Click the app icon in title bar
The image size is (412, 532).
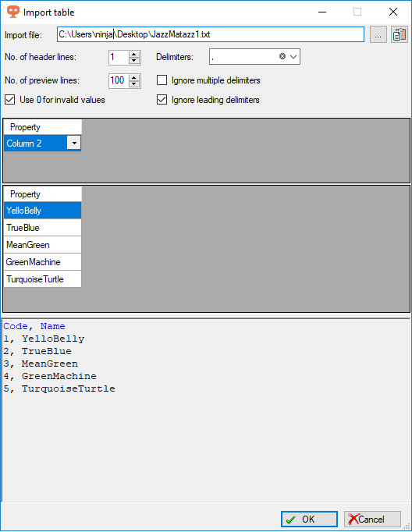[13, 12]
